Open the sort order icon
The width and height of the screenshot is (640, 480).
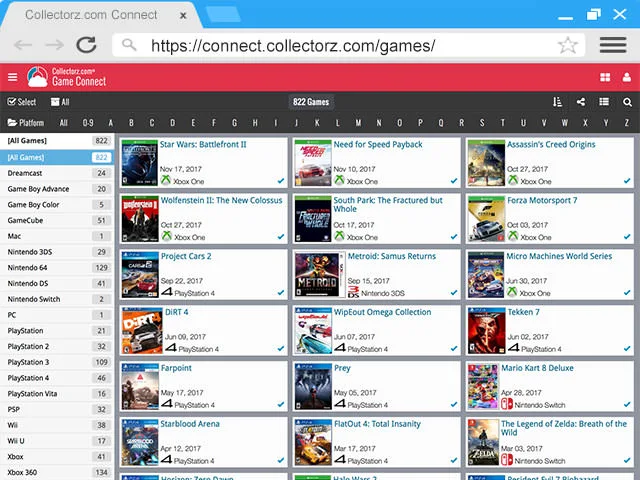pyautogui.click(x=558, y=102)
